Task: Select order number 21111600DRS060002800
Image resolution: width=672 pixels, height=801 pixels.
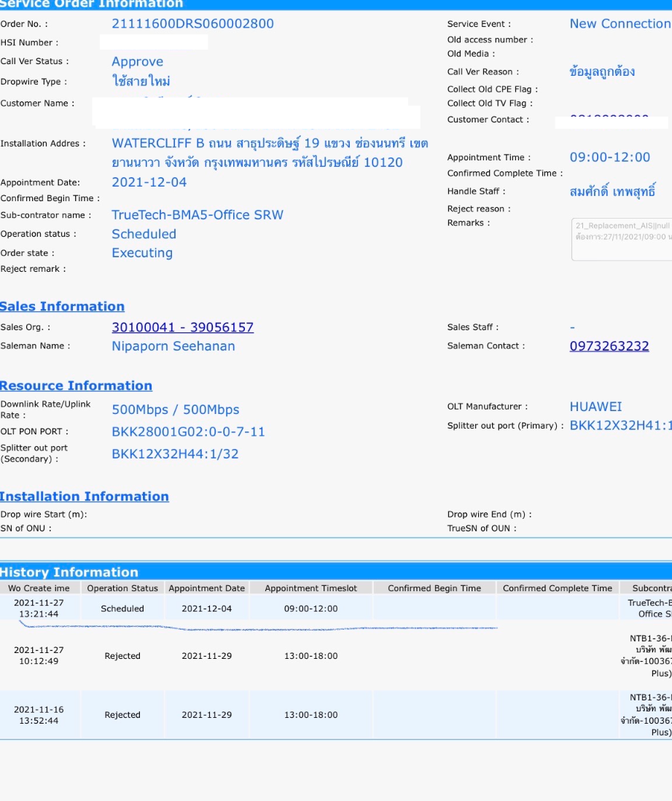Action: click(192, 24)
